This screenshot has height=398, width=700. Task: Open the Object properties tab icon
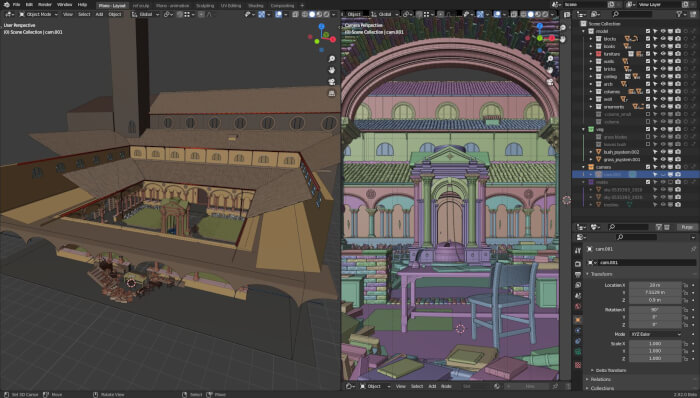tap(578, 320)
